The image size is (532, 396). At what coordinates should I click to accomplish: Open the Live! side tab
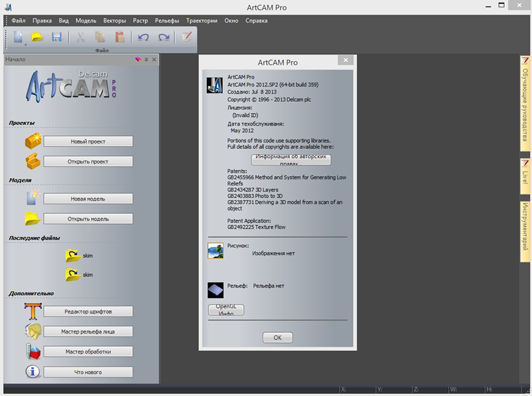click(x=525, y=176)
